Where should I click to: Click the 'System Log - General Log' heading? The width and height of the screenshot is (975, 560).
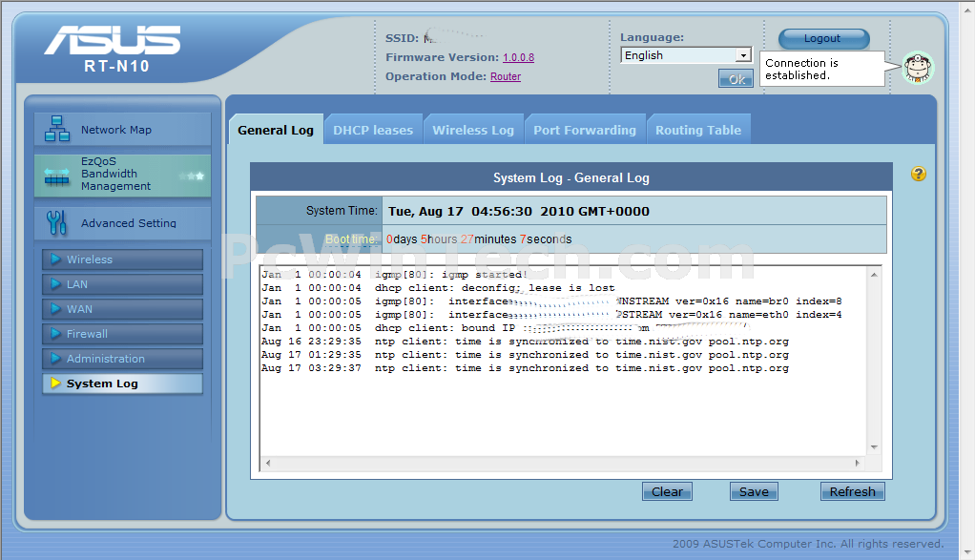(570, 177)
